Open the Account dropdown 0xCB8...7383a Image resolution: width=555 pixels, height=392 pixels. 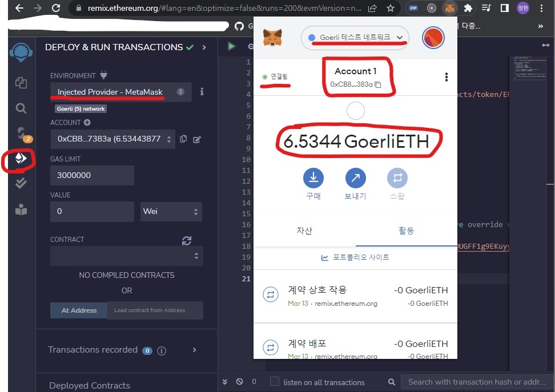[x=112, y=139]
